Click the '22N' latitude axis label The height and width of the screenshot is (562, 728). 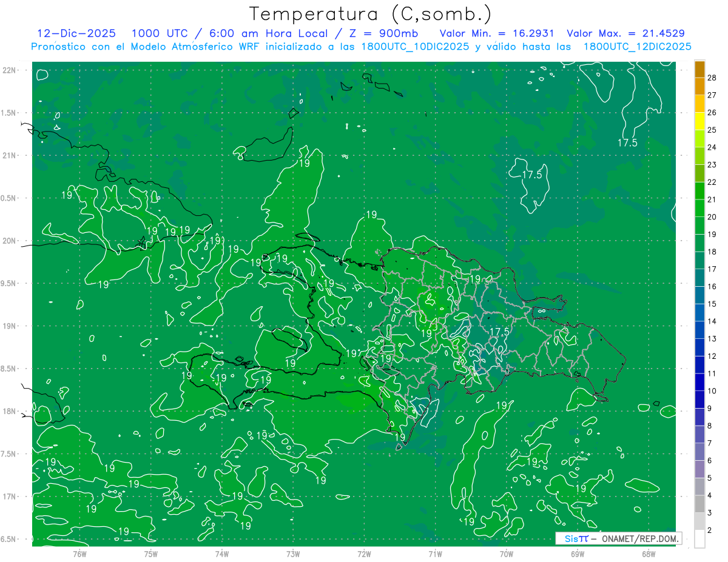10,70
